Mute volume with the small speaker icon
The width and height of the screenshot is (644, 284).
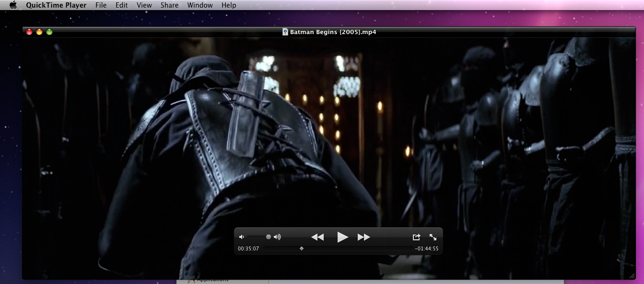point(242,237)
